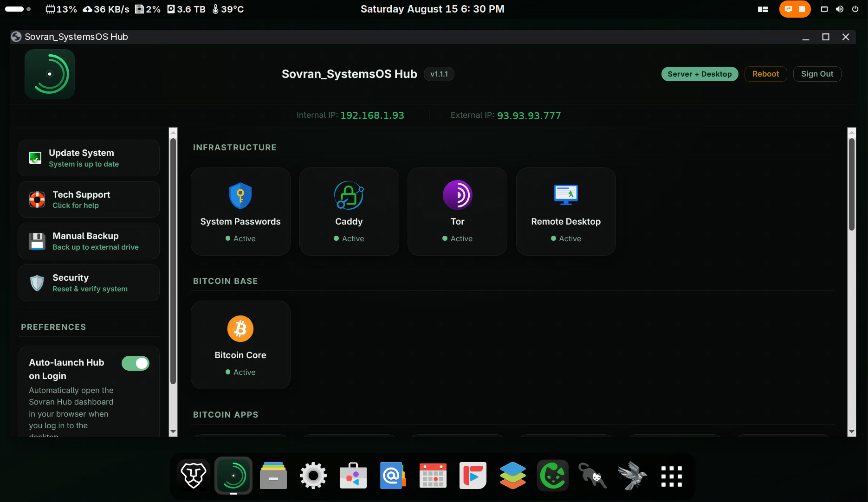Click Caddy card Active status

pyautogui.click(x=349, y=238)
